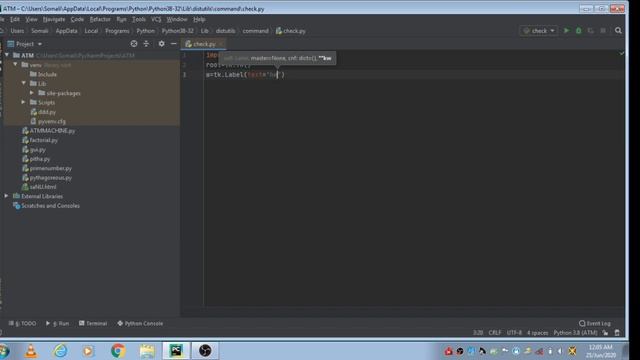Open Event Log icon
640x360 pixels.
[582, 323]
